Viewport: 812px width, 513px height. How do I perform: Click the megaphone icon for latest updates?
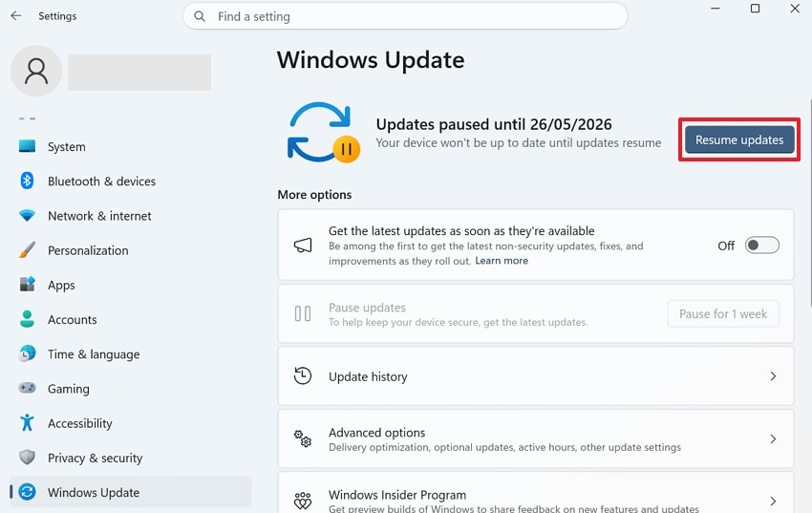point(303,245)
